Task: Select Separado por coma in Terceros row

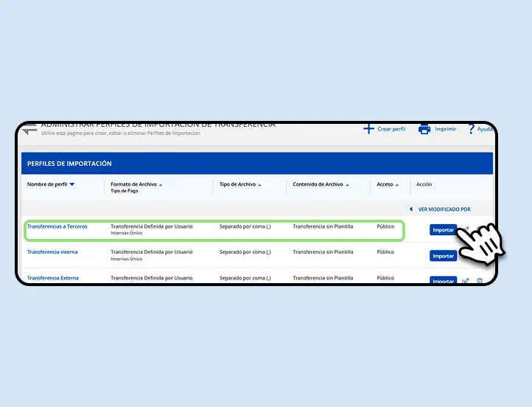Action: (x=245, y=226)
